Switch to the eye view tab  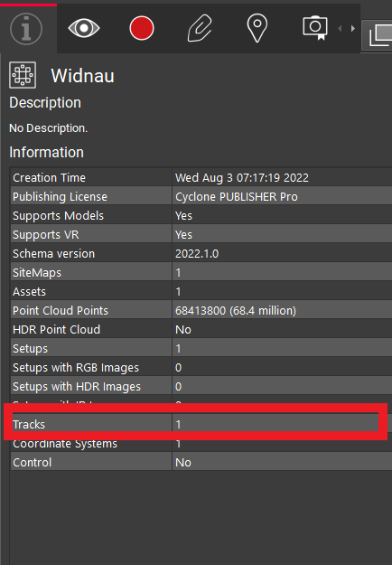pos(84,28)
